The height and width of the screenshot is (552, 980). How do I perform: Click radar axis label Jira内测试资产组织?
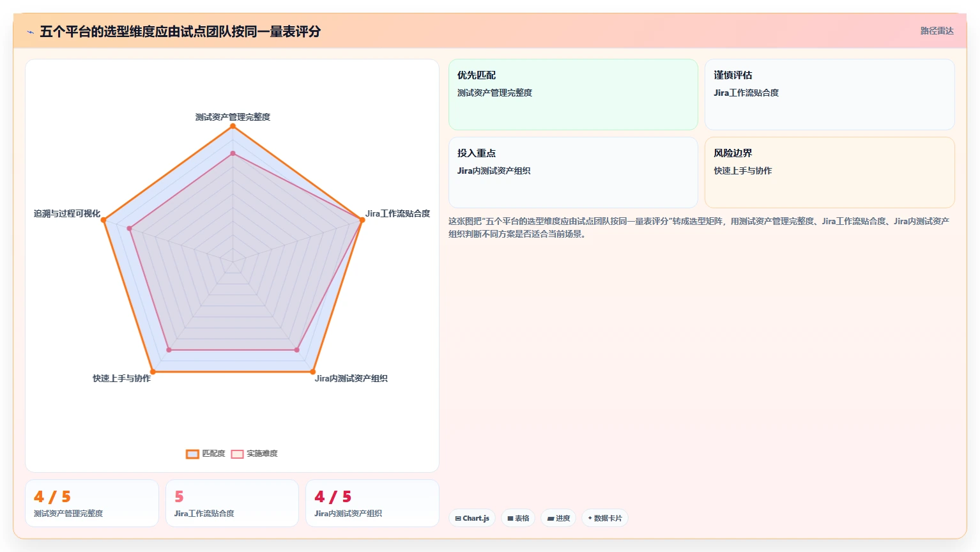click(351, 378)
